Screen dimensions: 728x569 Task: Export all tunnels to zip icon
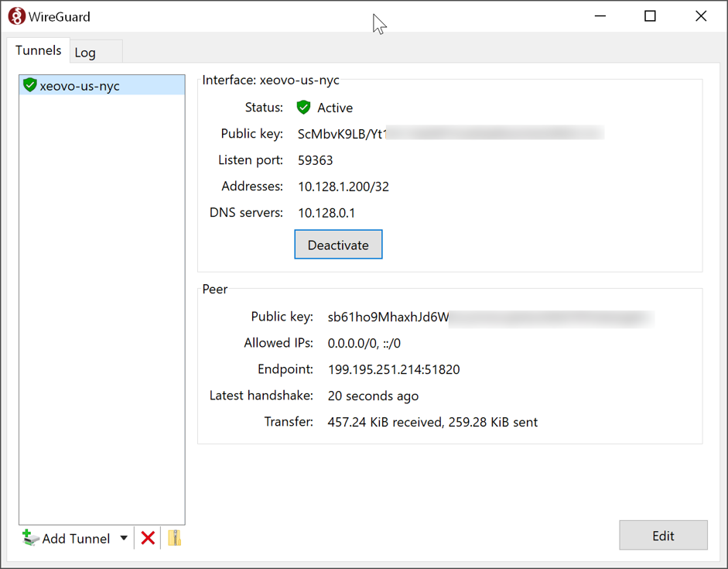coord(175,538)
